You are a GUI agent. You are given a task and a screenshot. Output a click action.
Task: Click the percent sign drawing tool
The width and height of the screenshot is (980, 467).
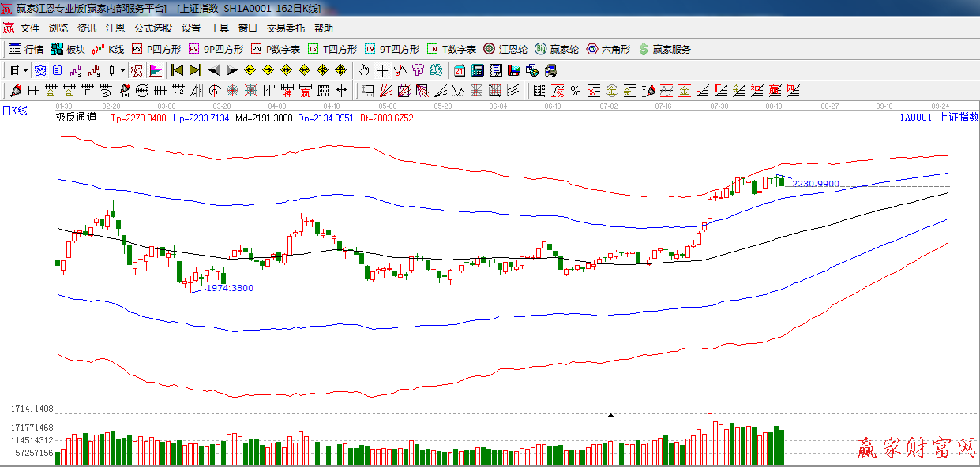point(576,91)
